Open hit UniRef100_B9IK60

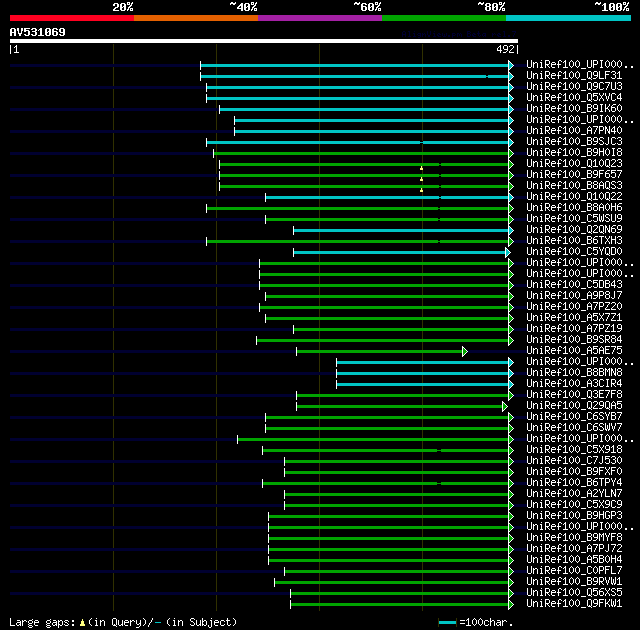[574, 109]
